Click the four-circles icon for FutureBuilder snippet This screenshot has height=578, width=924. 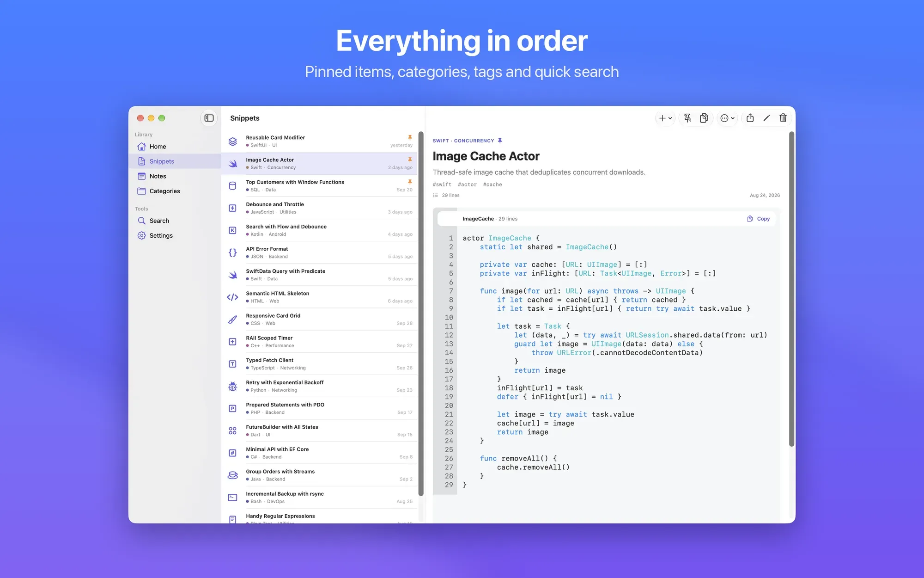click(233, 430)
